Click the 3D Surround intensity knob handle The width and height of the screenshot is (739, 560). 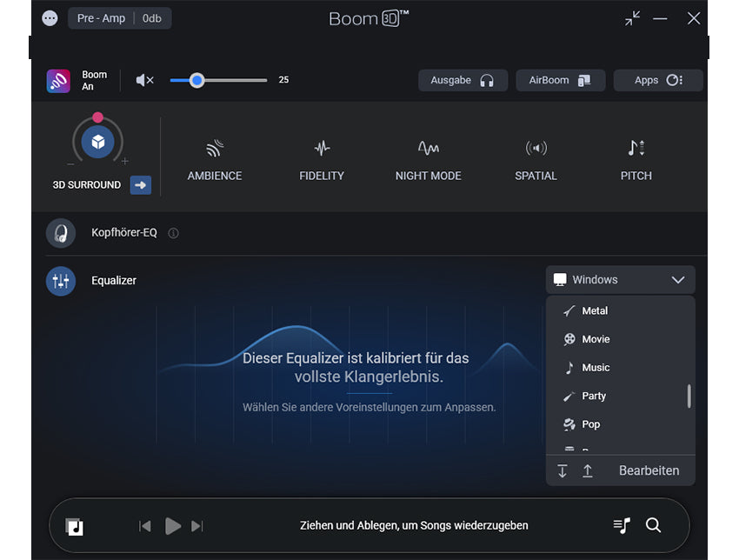pos(97,117)
